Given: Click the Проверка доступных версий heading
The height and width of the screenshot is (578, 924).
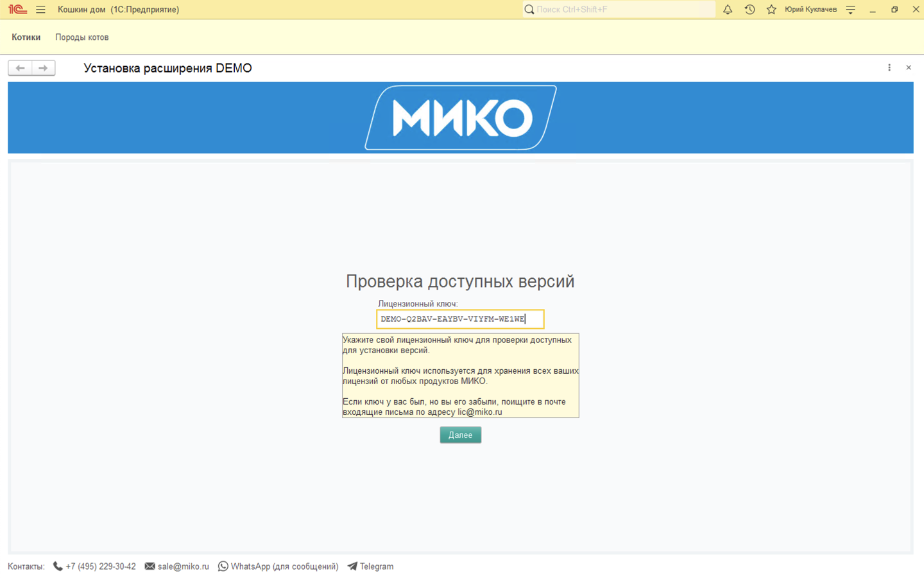Looking at the screenshot, I should click(x=460, y=281).
